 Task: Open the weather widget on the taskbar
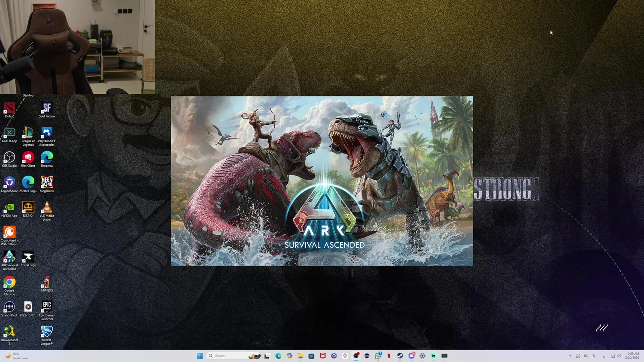pos(15,356)
